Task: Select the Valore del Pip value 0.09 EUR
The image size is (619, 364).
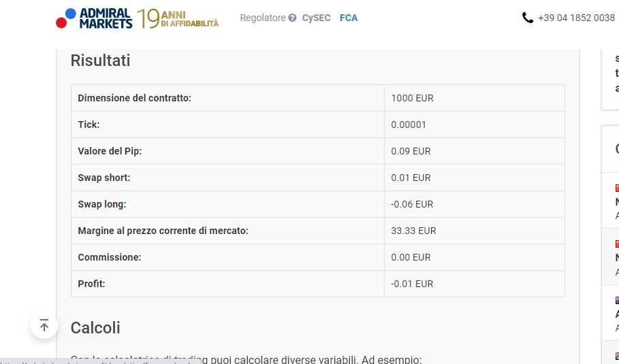Action: 411,151
